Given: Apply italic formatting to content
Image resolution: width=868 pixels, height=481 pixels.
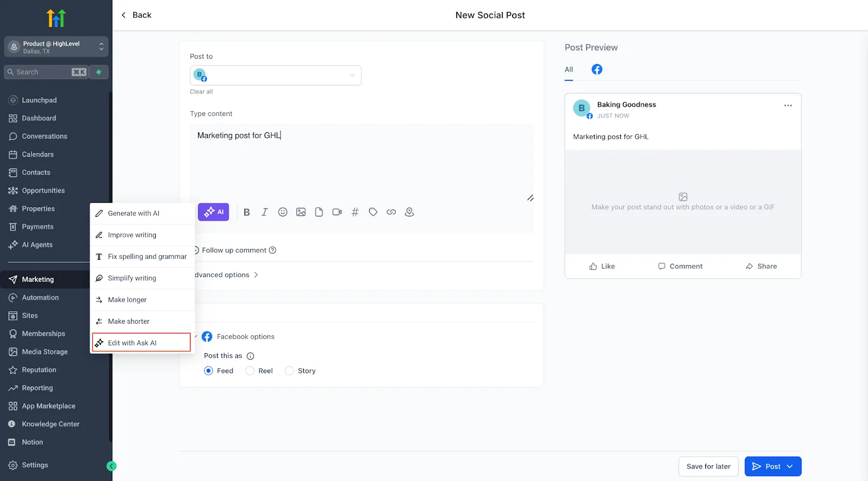Looking at the screenshot, I should tap(265, 212).
